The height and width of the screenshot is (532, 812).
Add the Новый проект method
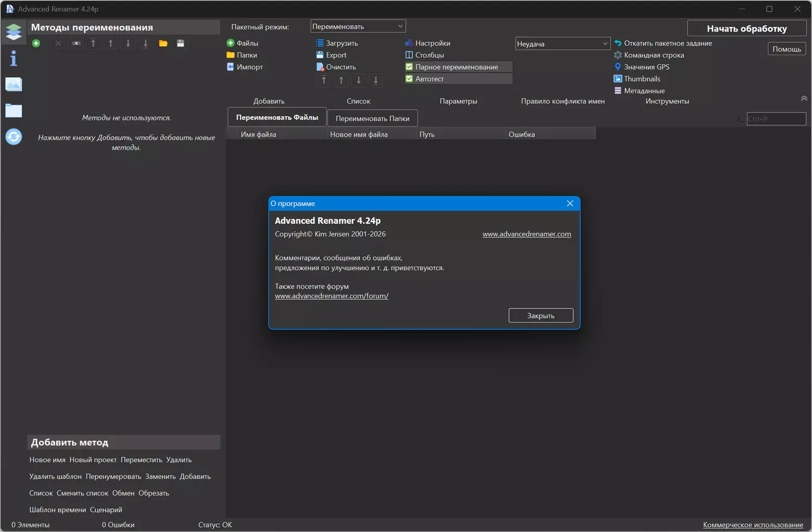click(x=93, y=460)
